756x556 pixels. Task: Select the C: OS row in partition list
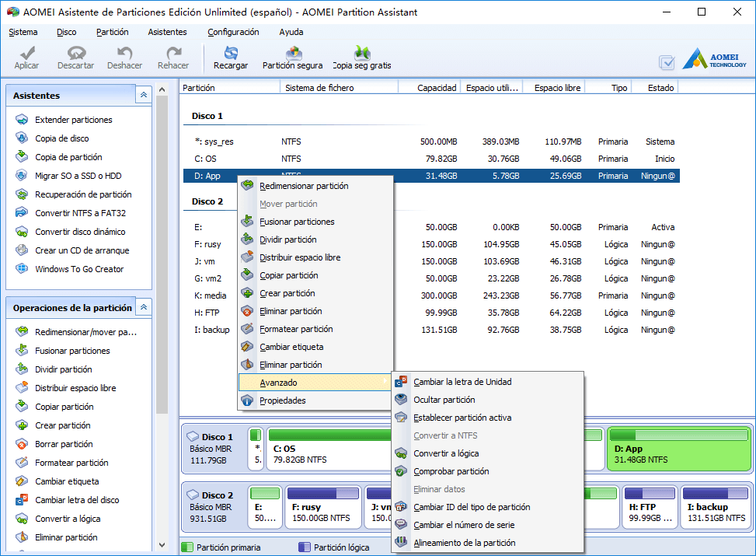click(x=431, y=159)
